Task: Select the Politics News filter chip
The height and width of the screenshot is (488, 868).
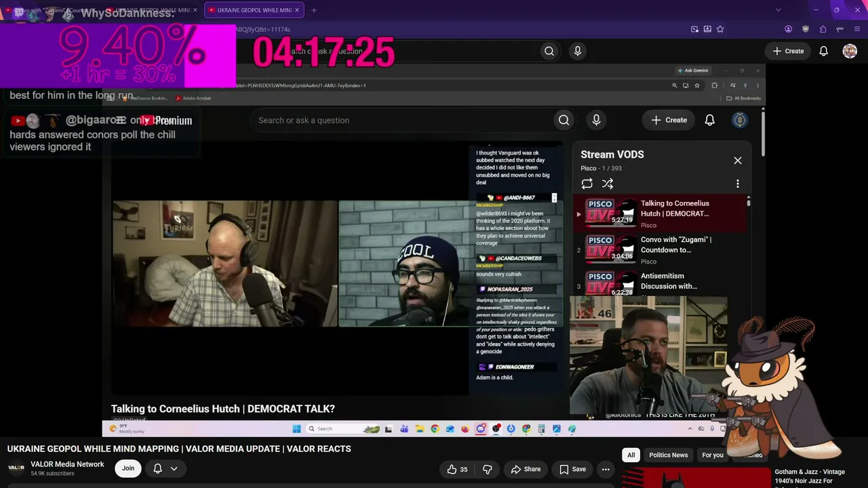Action: pyautogui.click(x=669, y=455)
